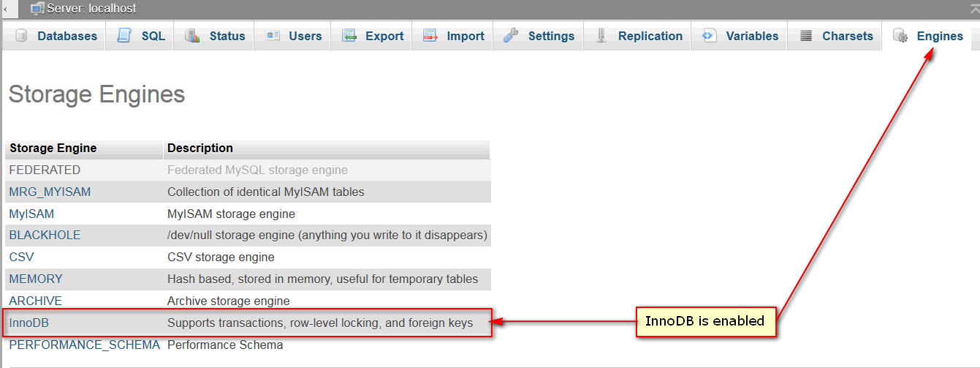Click the Engines gear icon
The image size is (980, 368).
pyautogui.click(x=901, y=36)
